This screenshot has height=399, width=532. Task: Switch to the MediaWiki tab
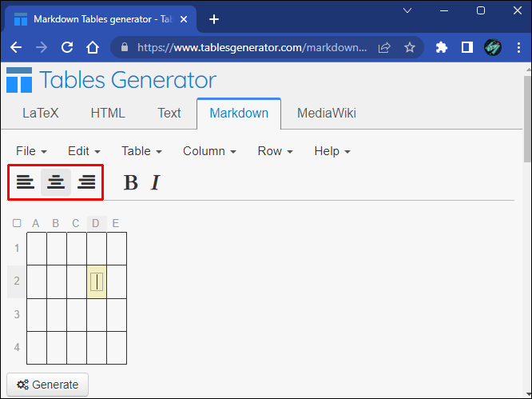coord(326,113)
